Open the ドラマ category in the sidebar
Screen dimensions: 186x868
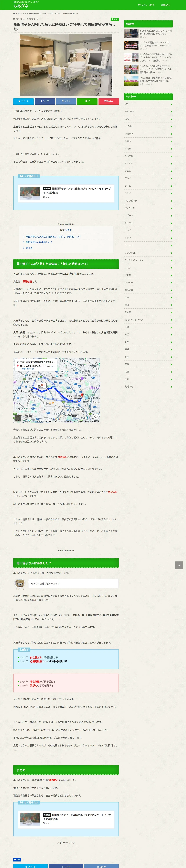148,238
